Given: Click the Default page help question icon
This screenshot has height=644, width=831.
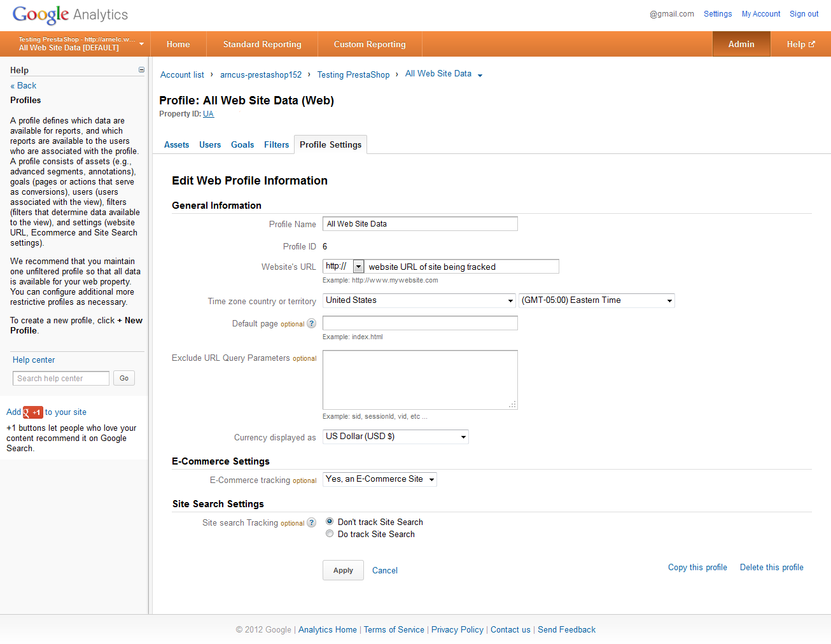Looking at the screenshot, I should point(311,323).
